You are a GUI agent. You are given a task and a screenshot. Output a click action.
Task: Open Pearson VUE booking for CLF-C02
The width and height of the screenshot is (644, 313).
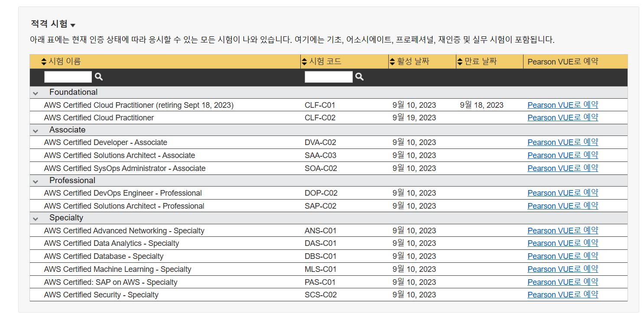tap(563, 118)
